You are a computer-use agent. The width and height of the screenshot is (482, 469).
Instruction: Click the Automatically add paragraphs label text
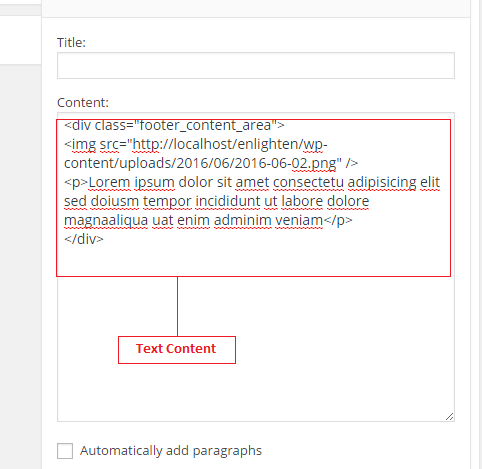click(171, 451)
